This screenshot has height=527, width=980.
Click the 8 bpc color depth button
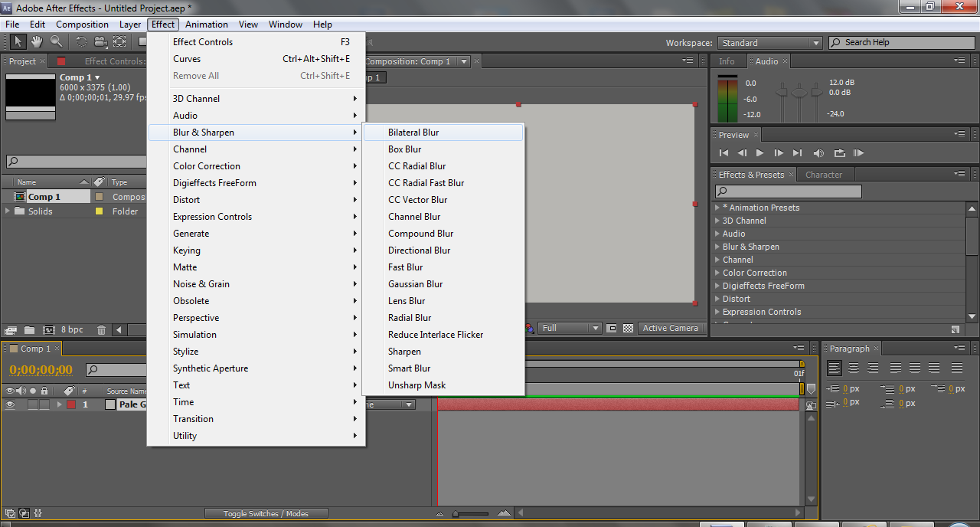[x=73, y=330]
